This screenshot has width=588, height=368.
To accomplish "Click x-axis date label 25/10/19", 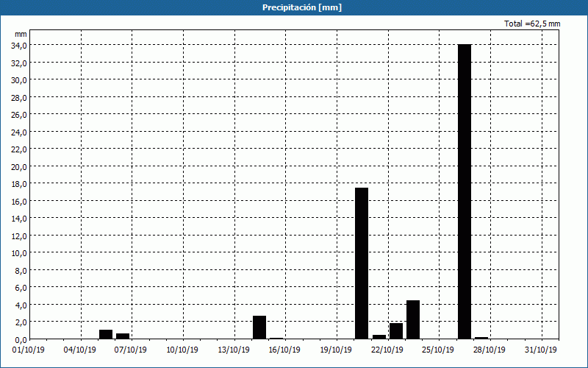I will pos(438,350).
